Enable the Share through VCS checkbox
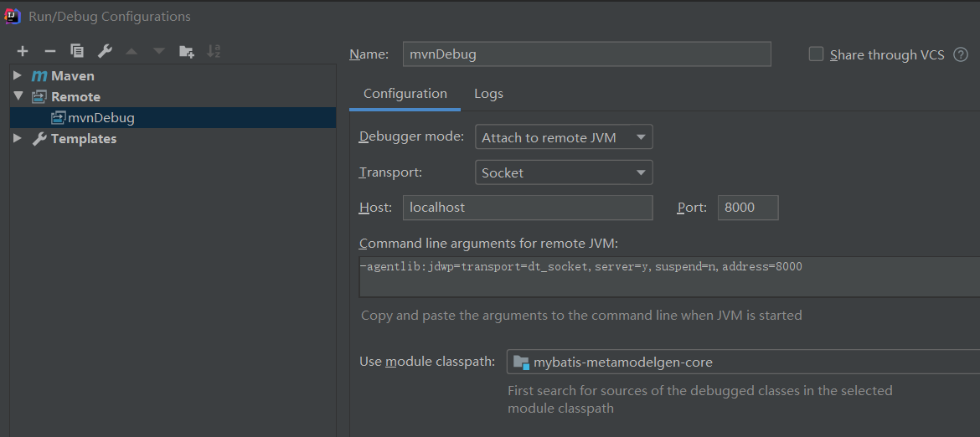The height and width of the screenshot is (437, 980). coord(817,54)
